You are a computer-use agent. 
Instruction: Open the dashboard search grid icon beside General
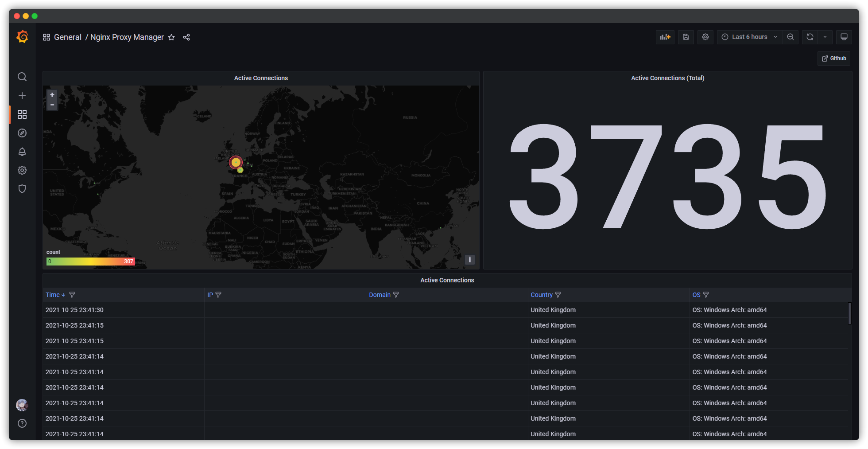[46, 37]
